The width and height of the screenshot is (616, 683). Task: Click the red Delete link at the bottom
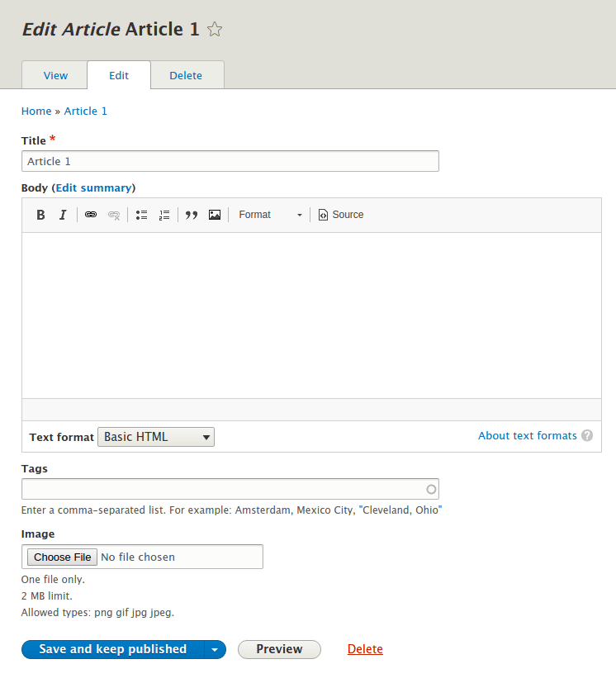click(x=365, y=649)
